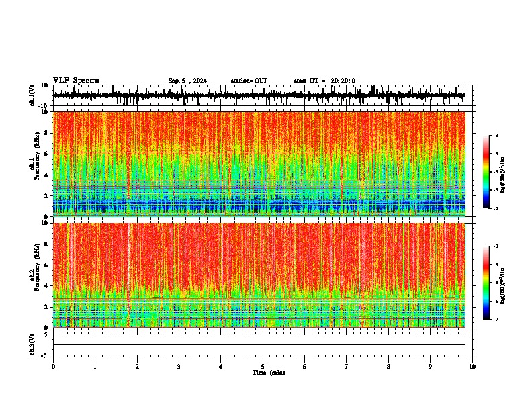Click the 'ch.1(V)' waveform axis label
This screenshot has width=532, height=411.
point(33,95)
